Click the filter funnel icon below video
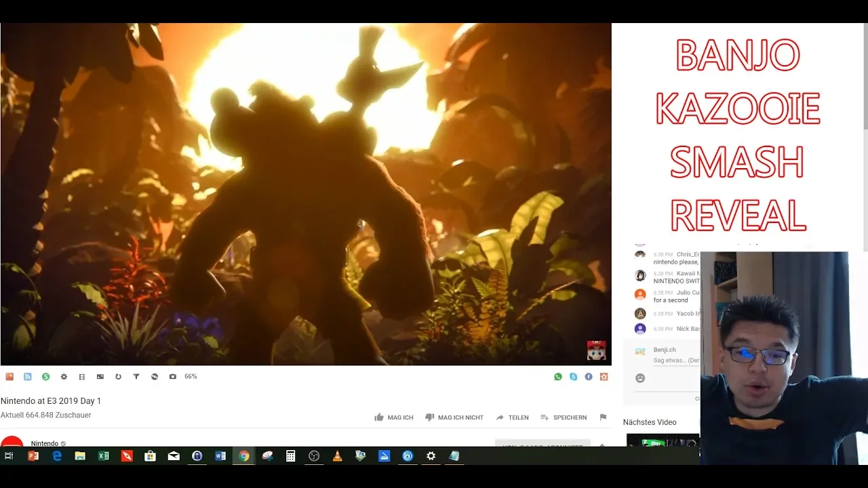 coord(136,376)
